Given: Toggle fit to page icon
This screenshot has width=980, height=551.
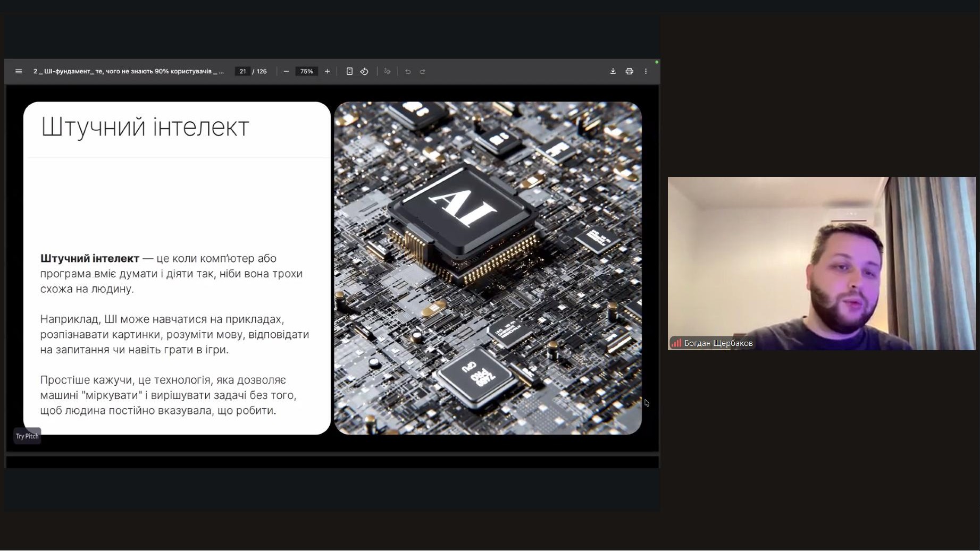Looking at the screenshot, I should pyautogui.click(x=349, y=71).
